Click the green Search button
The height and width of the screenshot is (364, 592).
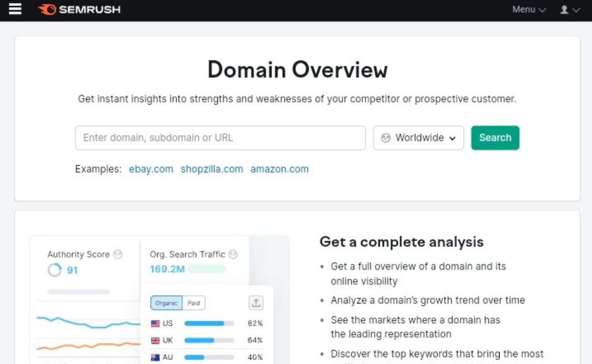(495, 138)
